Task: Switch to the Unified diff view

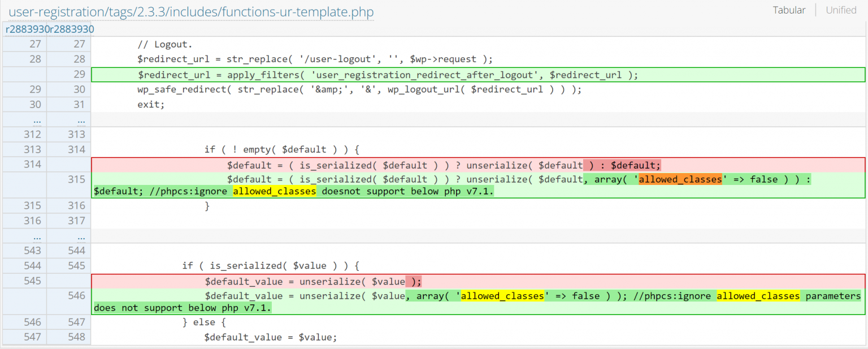Action: pyautogui.click(x=841, y=10)
